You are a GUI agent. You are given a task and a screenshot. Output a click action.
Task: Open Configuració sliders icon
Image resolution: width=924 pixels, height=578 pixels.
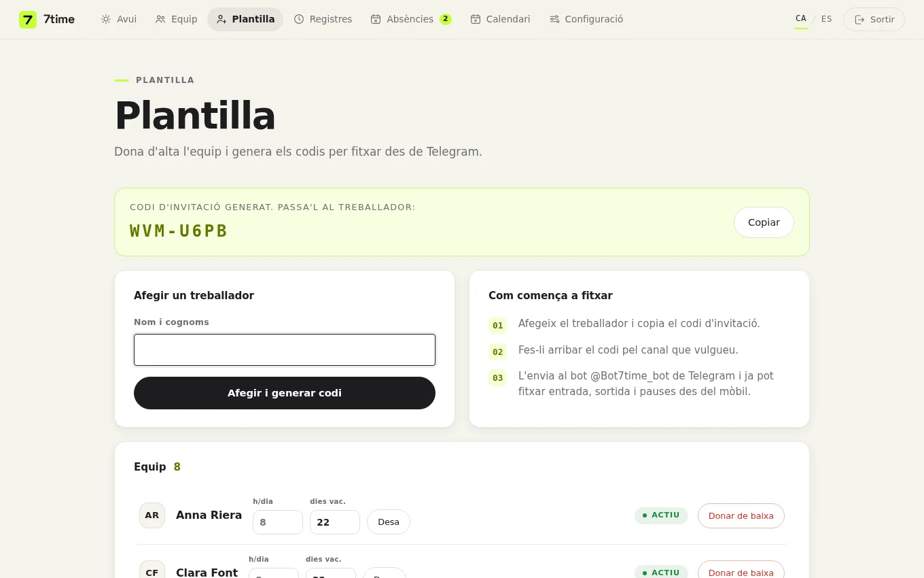click(x=554, y=19)
